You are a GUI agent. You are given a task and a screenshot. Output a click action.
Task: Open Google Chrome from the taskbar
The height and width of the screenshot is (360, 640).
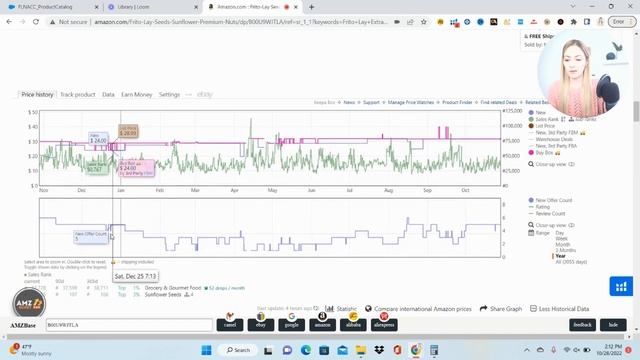(x=416, y=350)
